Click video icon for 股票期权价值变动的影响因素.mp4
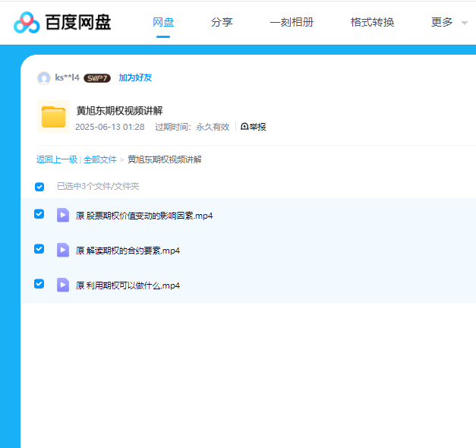The width and height of the screenshot is (476, 448). (63, 215)
